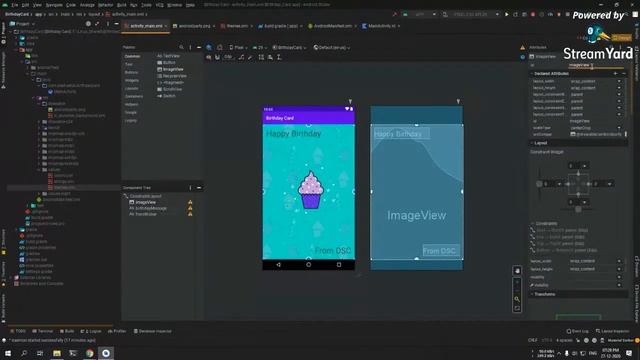Select RecyclerView in the Palette list

pyautogui.click(x=172, y=76)
